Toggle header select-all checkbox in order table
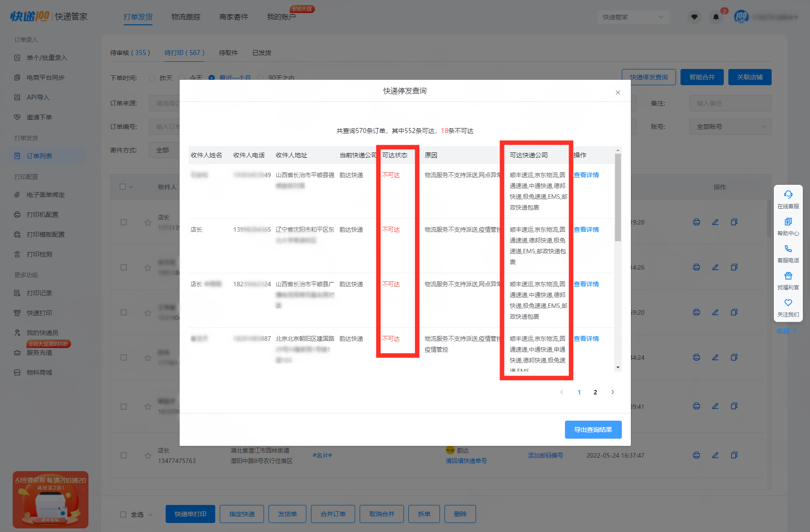 (123, 187)
